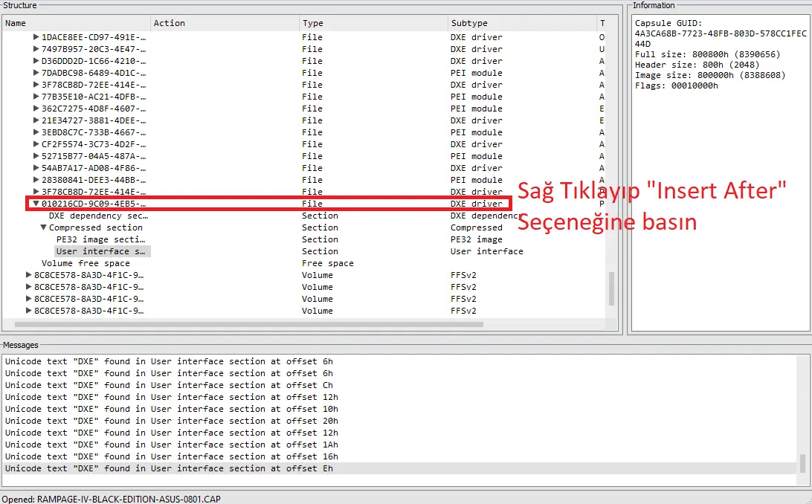812x504 pixels.
Task: Collapse the 010216CD-9C09-4EB5 file node
Action: click(36, 204)
